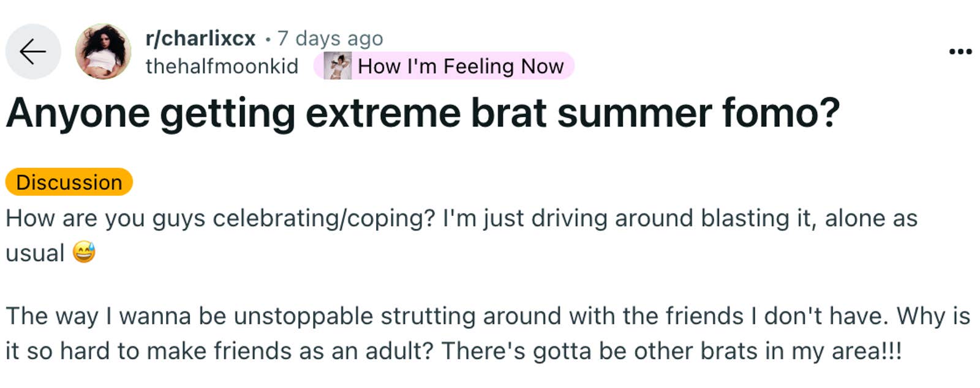This screenshot has height=388, width=980.
Task: Click the word 'usual' before the emoji
Action: point(35,253)
